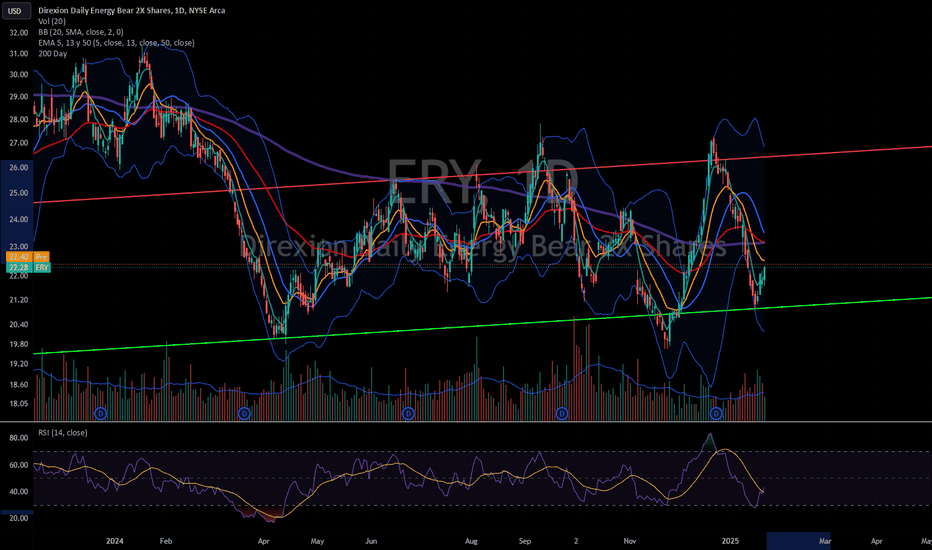The width and height of the screenshot is (932, 550).
Task: Click the 24.00 price axis value
Action: [19, 219]
